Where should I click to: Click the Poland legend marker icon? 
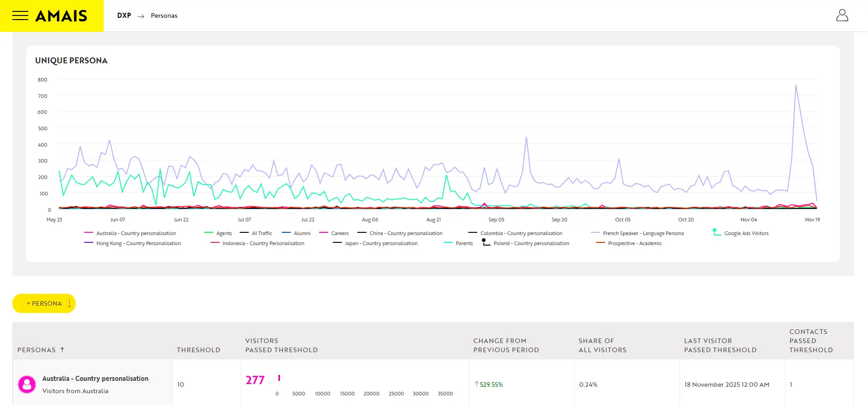485,242
